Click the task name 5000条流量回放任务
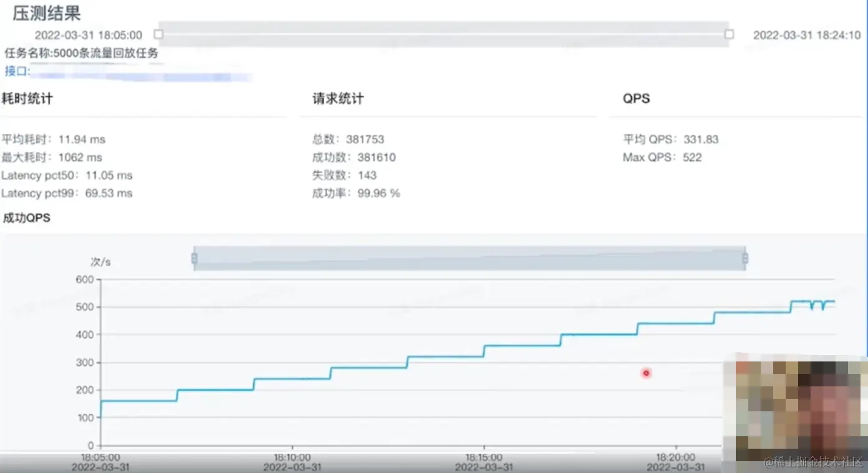Viewport: 868px width, 473px height. [x=106, y=53]
